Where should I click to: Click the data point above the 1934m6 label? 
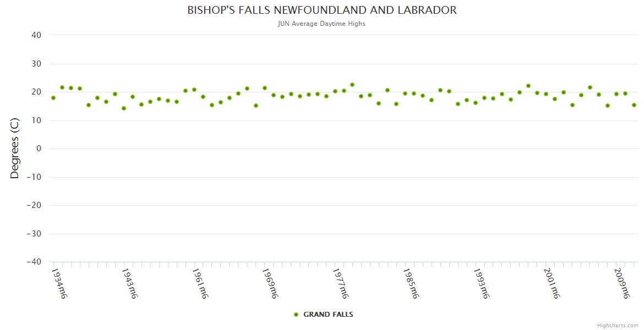click(53, 98)
